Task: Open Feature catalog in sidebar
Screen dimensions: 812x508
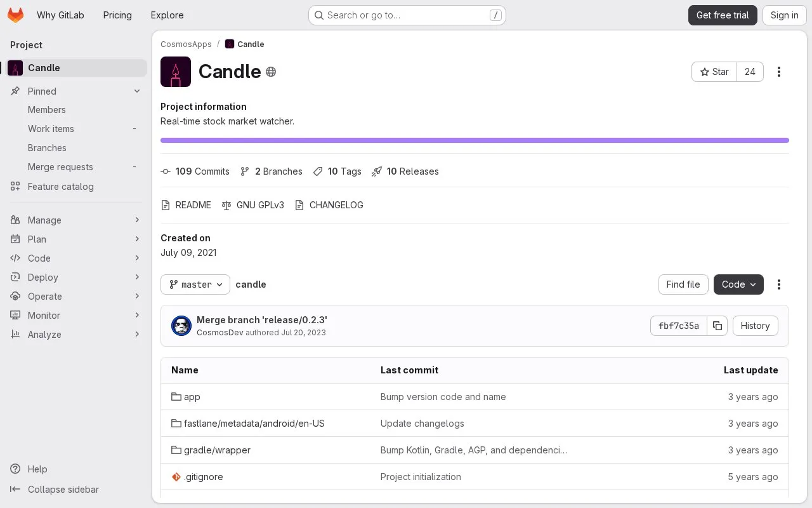Action: tap(76, 187)
